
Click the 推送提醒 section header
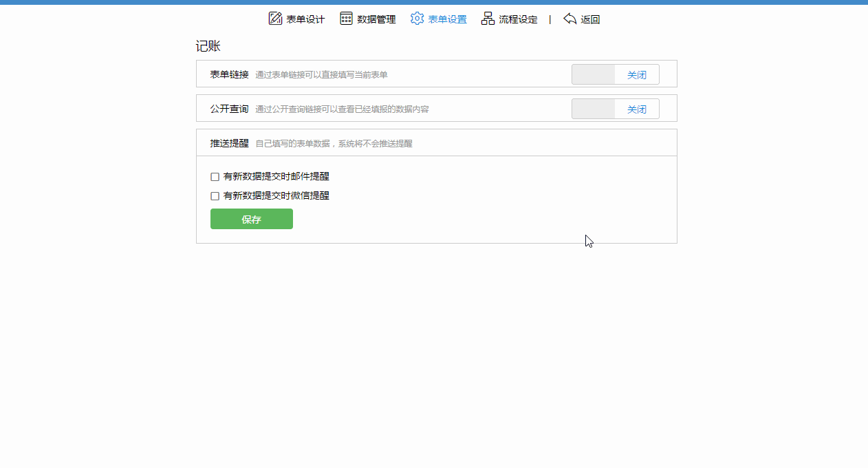click(229, 143)
